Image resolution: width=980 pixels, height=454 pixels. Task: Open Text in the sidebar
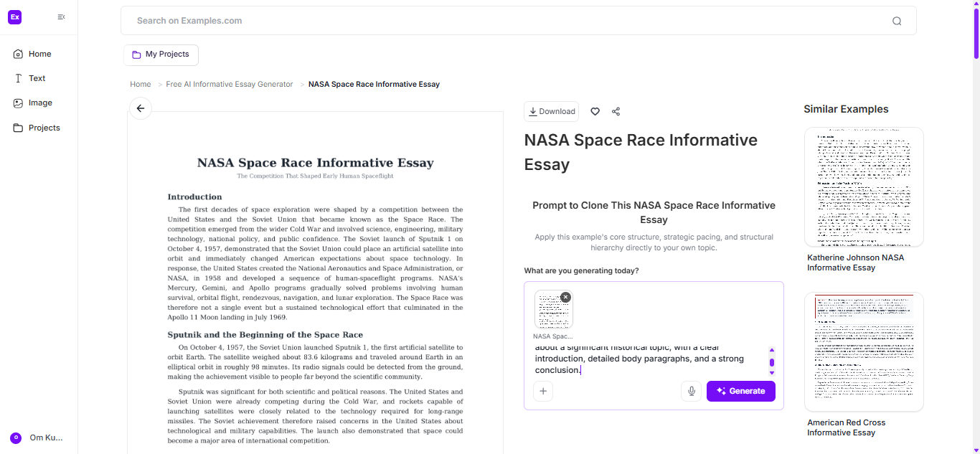[29, 78]
